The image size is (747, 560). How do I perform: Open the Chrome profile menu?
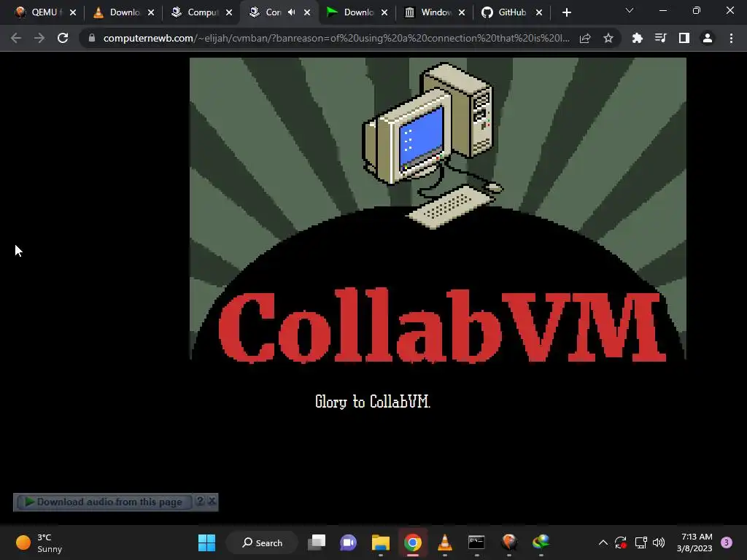(x=708, y=38)
